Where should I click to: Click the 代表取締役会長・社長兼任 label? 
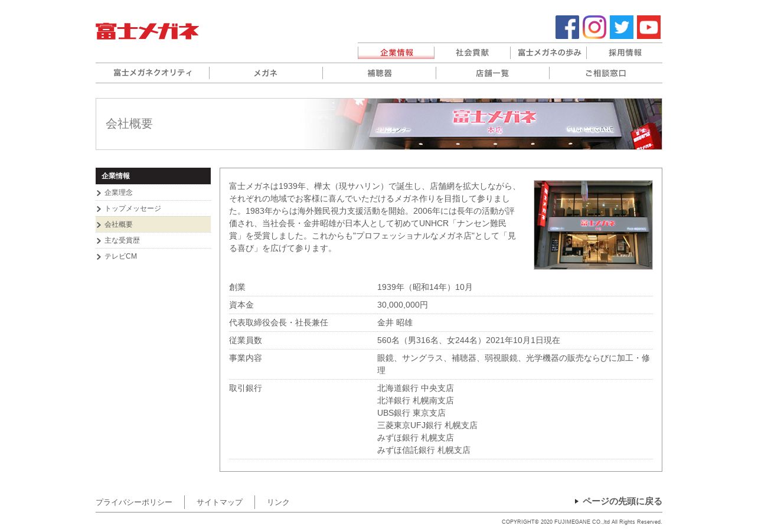point(279,323)
